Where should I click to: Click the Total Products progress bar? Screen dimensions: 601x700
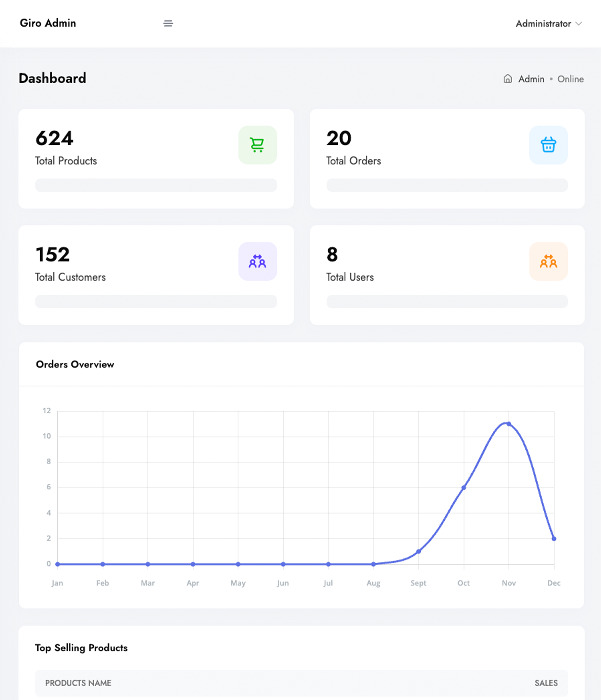point(156,185)
